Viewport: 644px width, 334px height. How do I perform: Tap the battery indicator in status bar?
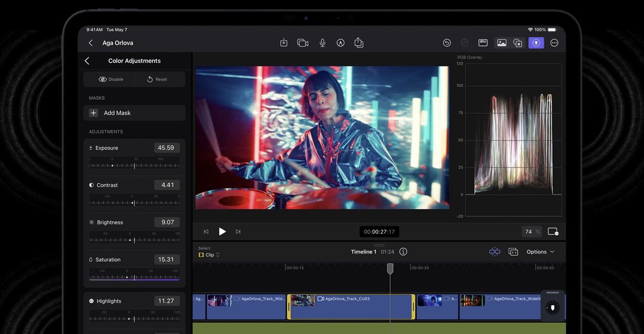552,30
